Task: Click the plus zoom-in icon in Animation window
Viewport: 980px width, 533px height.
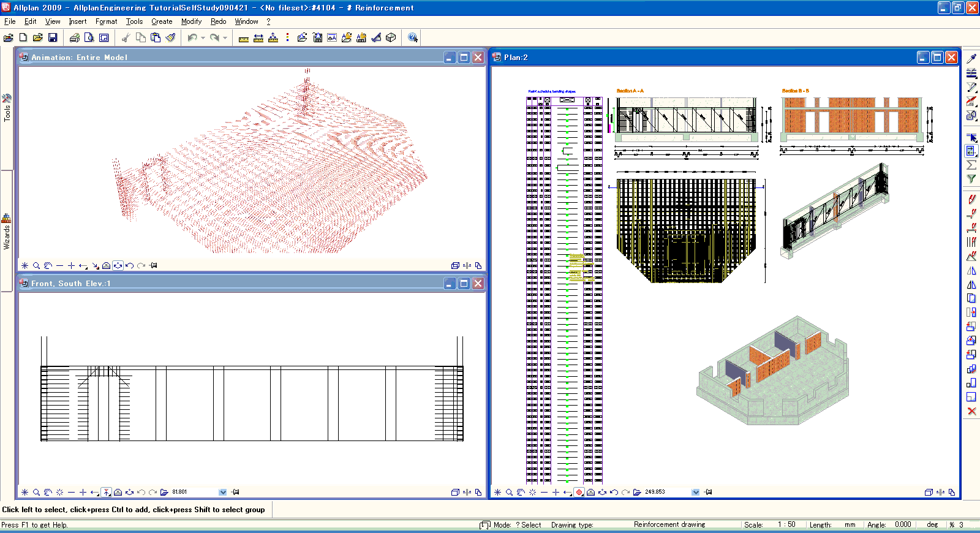Action: [x=71, y=266]
